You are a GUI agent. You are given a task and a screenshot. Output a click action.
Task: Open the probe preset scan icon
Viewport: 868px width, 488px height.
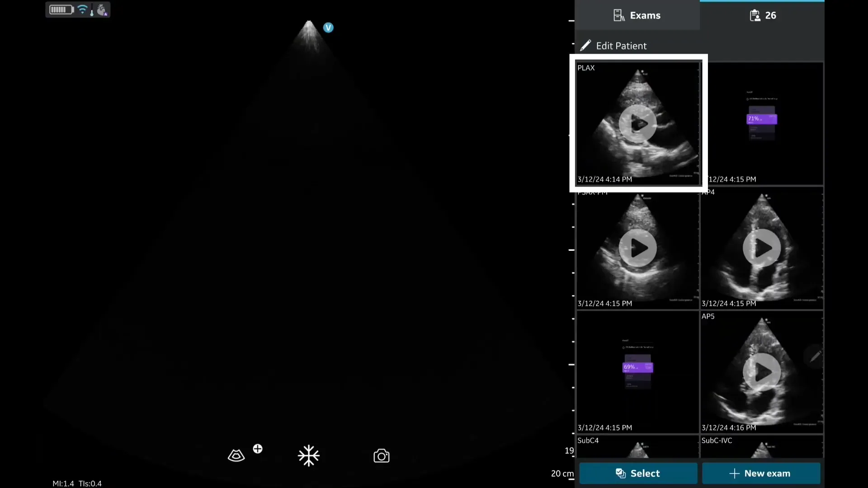click(x=236, y=455)
